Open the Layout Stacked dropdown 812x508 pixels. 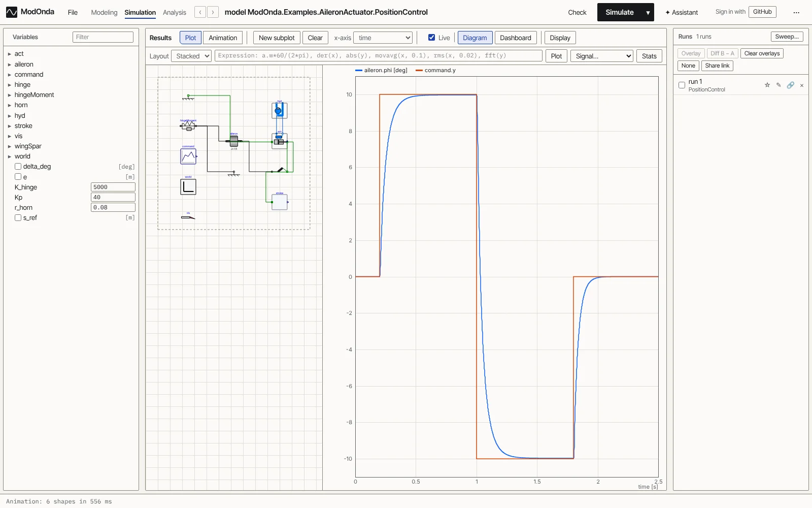click(191, 56)
